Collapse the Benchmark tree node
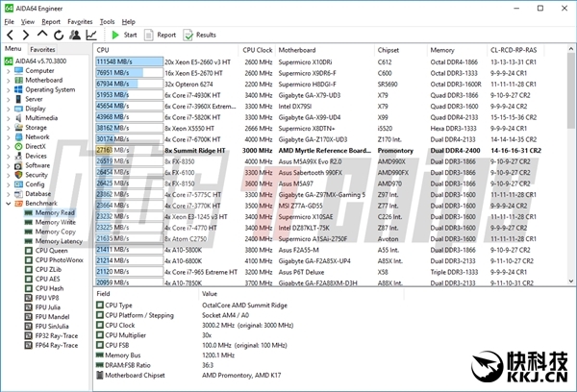Image resolution: width=577 pixels, height=392 pixels. [x=9, y=203]
